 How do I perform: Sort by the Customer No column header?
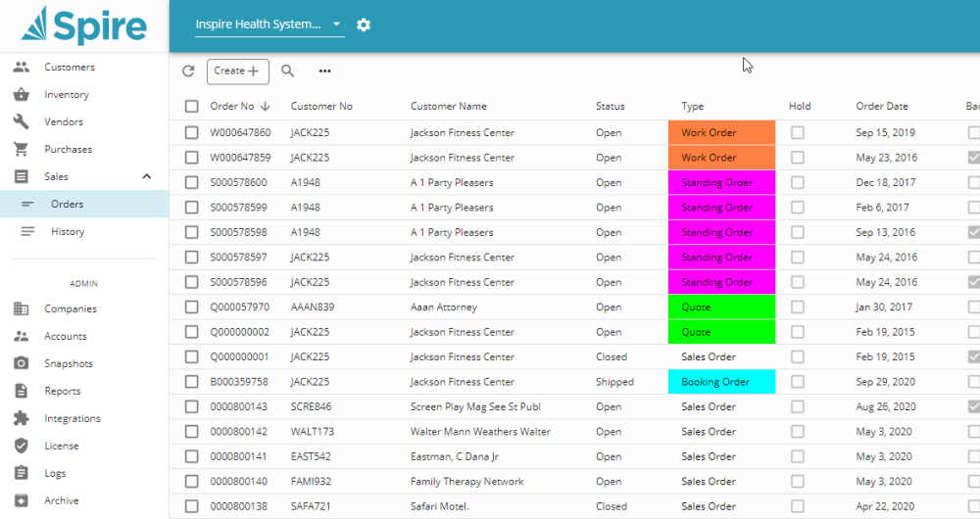click(x=321, y=106)
